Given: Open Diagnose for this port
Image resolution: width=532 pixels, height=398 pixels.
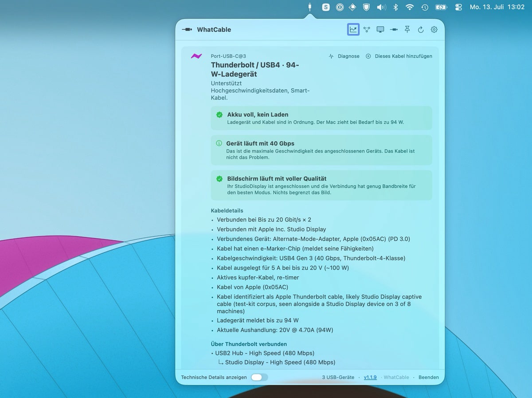Looking at the screenshot, I should 344,56.
